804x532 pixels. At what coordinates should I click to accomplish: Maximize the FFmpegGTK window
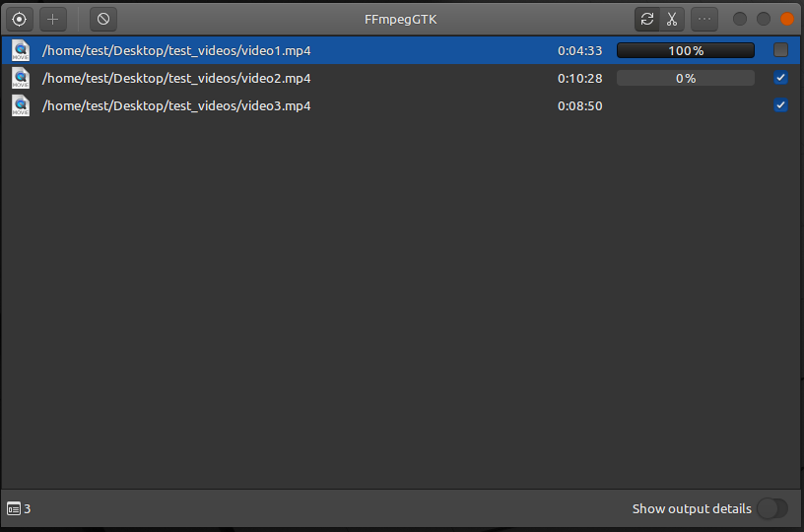(764, 19)
